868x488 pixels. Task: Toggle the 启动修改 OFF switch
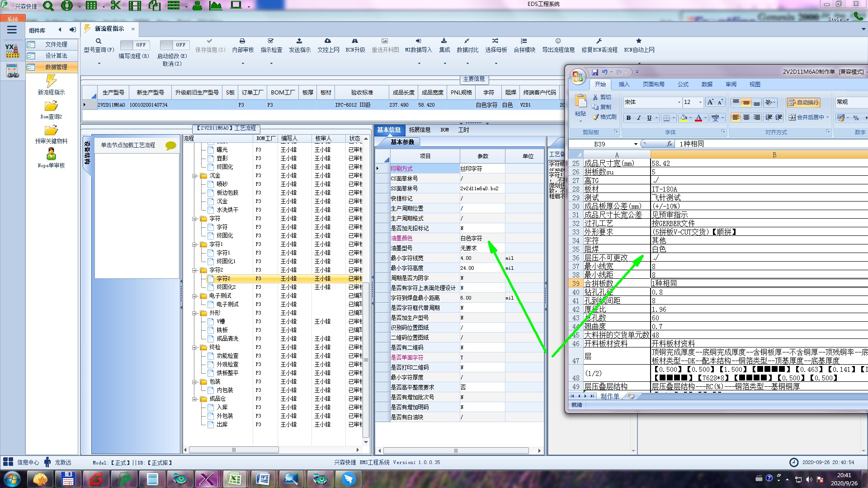(x=174, y=45)
